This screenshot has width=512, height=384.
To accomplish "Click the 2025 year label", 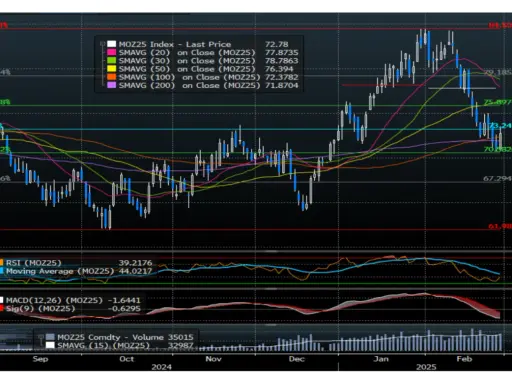I will pos(426,367).
